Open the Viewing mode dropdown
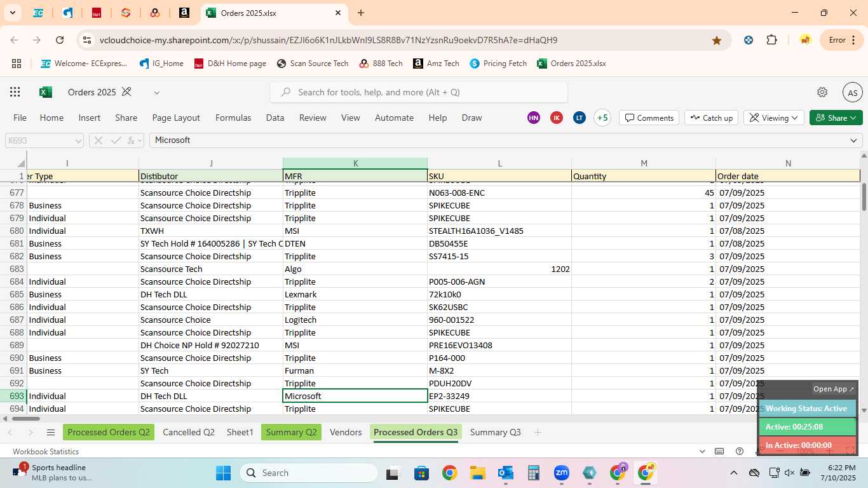The image size is (868, 488). 773,118
